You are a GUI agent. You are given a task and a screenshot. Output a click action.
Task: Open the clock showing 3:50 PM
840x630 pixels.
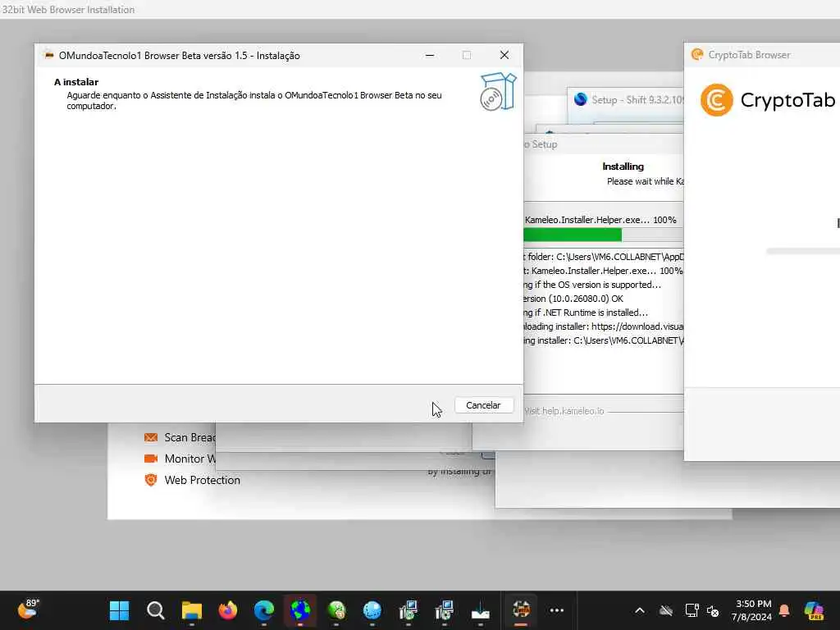tap(752, 610)
